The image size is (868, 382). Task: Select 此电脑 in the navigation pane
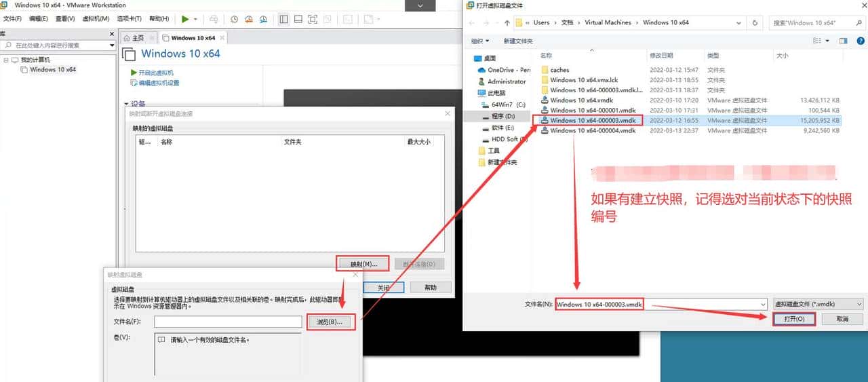(x=491, y=93)
